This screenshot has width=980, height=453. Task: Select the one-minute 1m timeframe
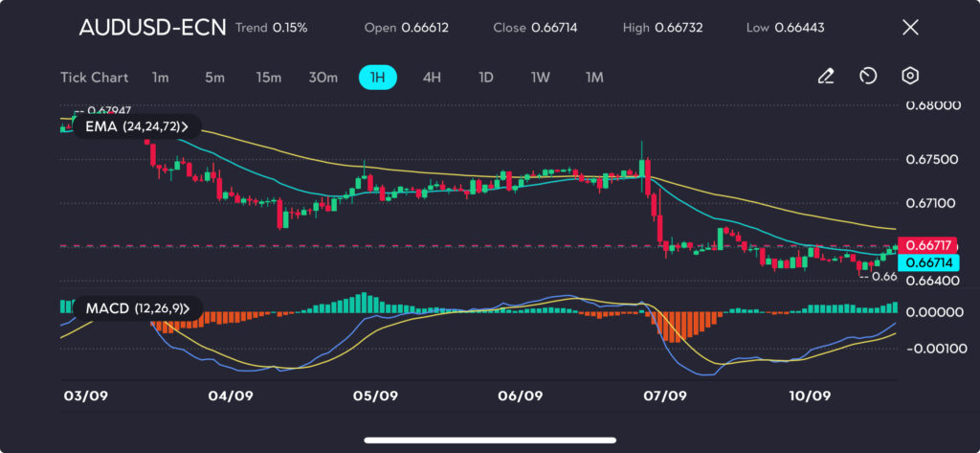click(x=160, y=77)
